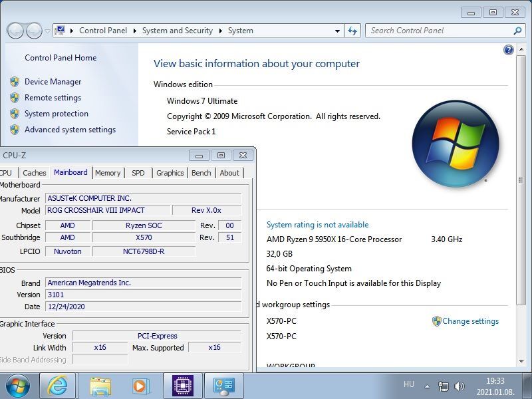Click motherboard model ROG CROSSHAIR VIII IMPACT field
532x399 pixels.
click(108, 210)
